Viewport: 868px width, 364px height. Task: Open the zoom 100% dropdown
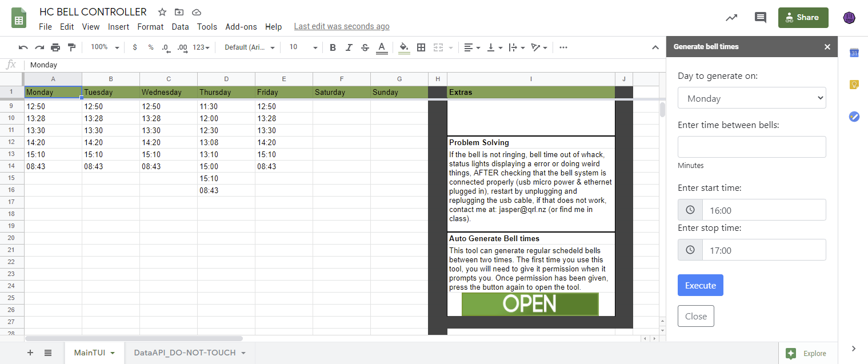click(105, 47)
